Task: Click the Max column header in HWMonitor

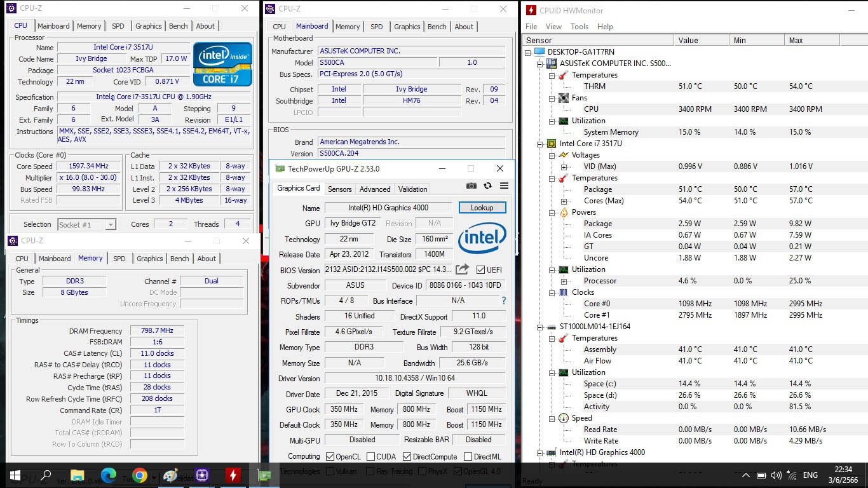Action: (812, 40)
